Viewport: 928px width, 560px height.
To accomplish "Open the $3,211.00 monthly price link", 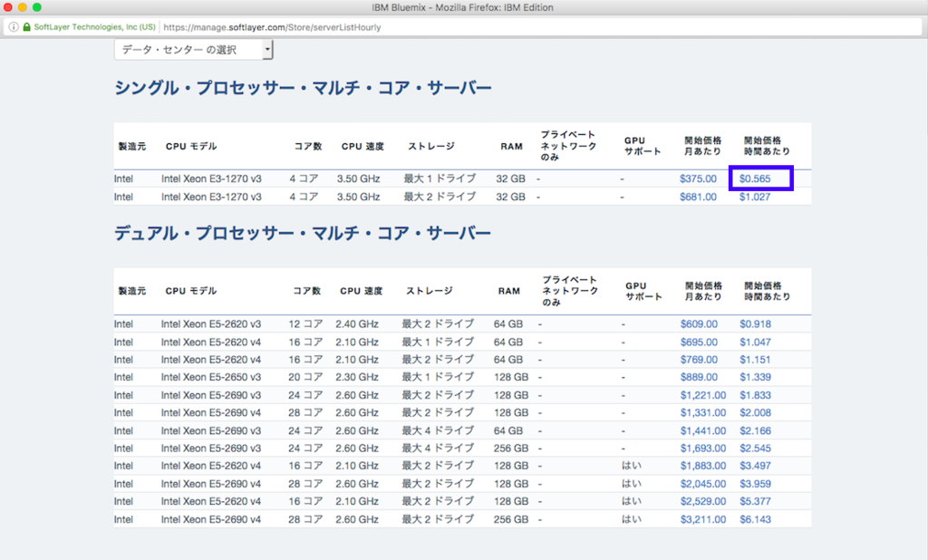I will pyautogui.click(x=703, y=520).
